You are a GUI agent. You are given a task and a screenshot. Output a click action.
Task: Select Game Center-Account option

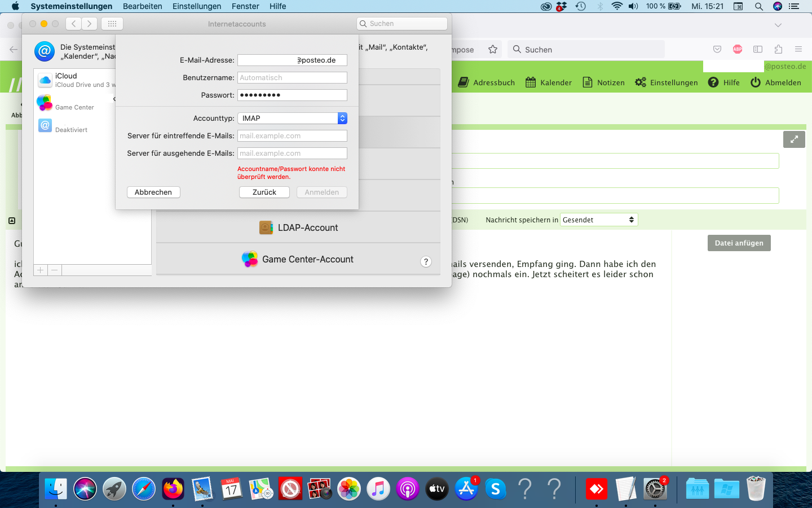298,259
